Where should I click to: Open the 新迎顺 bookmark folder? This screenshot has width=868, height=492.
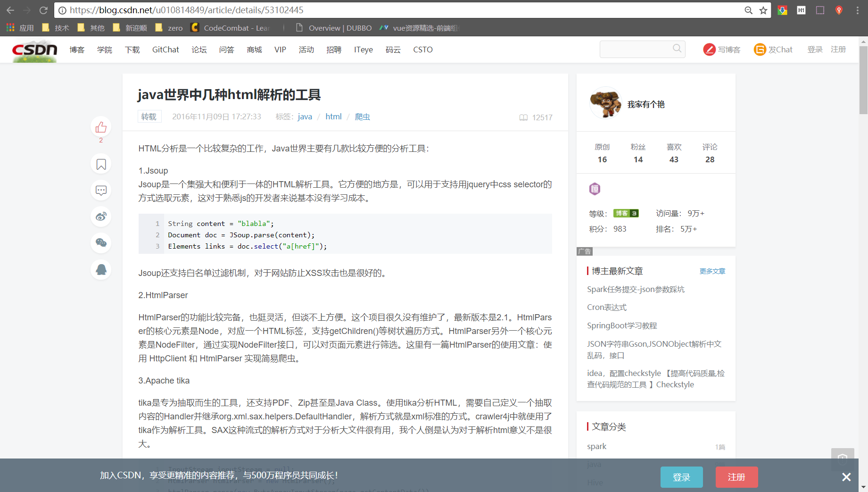(130, 28)
